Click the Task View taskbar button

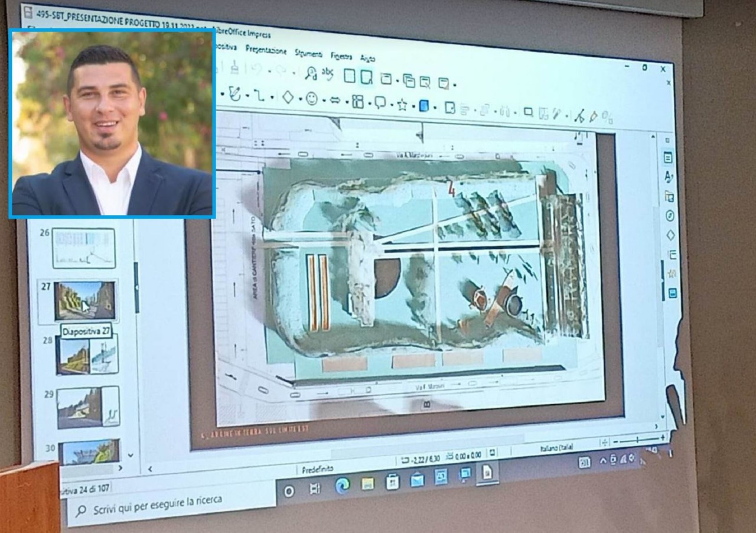pyautogui.click(x=315, y=487)
